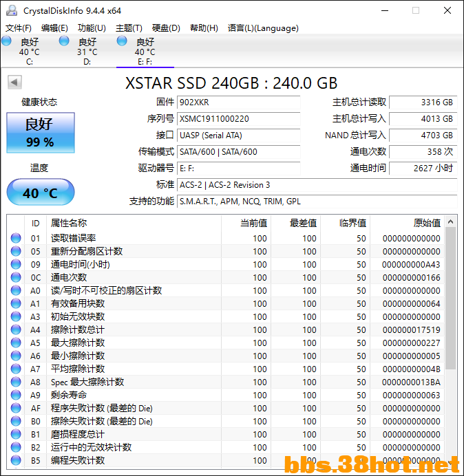The image size is (464, 476).
Task: Click the 主机总计读取 value 3316 GB
Action: click(423, 102)
